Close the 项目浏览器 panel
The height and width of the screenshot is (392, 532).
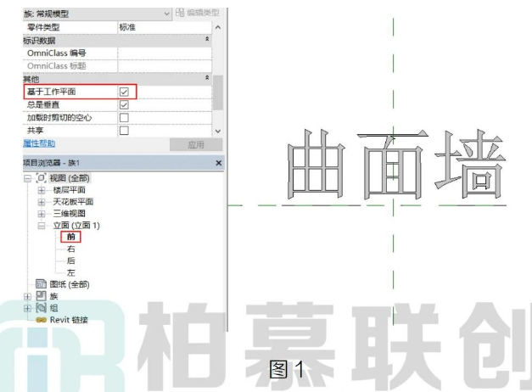pyautogui.click(x=219, y=163)
